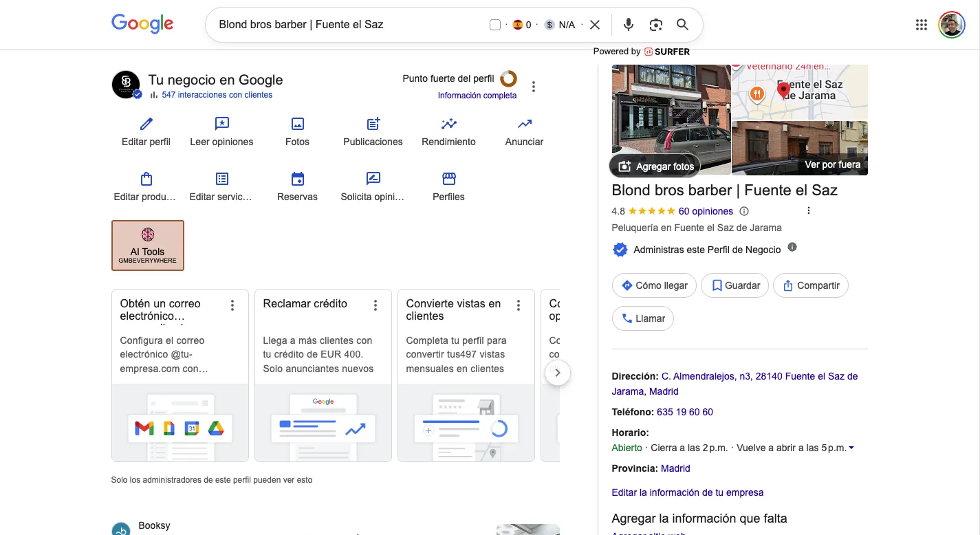Click in the Google search text field

[349, 25]
